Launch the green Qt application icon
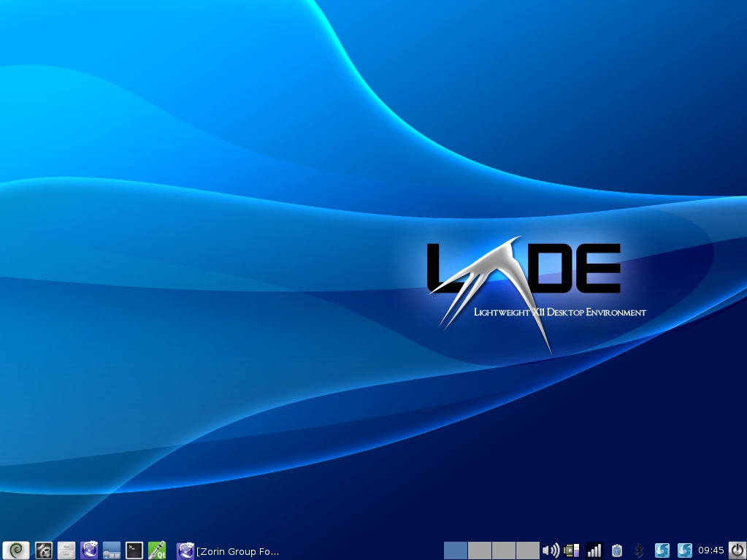This screenshot has height=560, width=747. [157, 550]
